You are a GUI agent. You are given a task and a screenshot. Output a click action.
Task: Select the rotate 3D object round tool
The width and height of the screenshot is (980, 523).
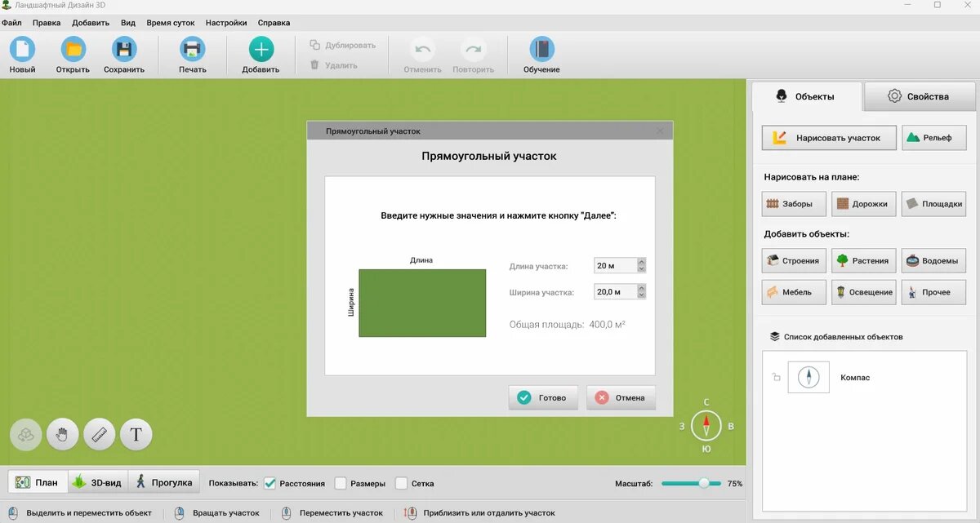26,435
